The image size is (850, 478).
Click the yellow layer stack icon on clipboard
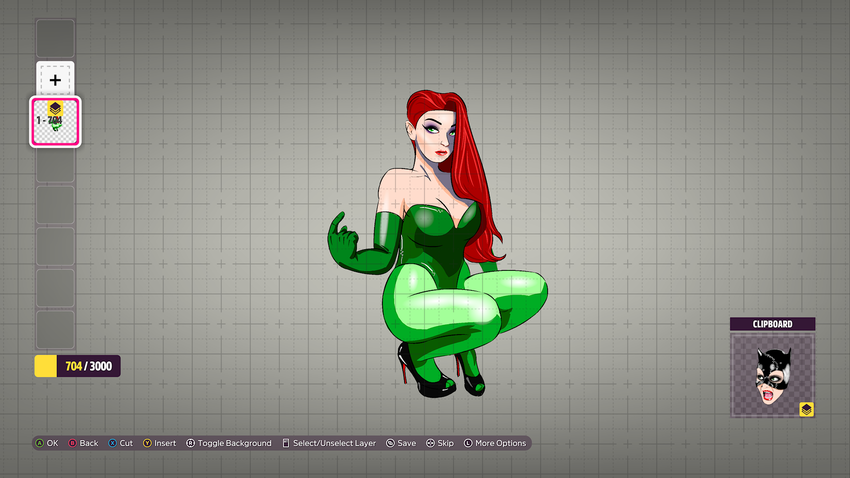(x=805, y=409)
